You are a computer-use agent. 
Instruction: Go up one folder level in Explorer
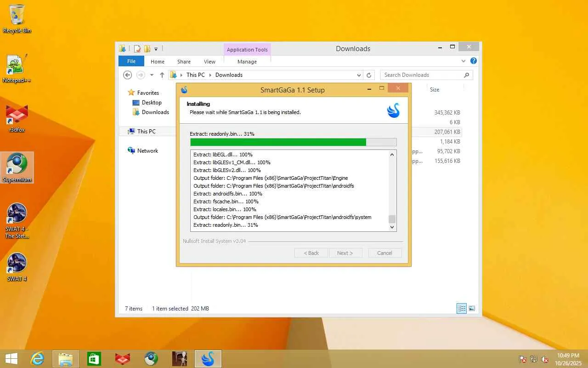162,75
